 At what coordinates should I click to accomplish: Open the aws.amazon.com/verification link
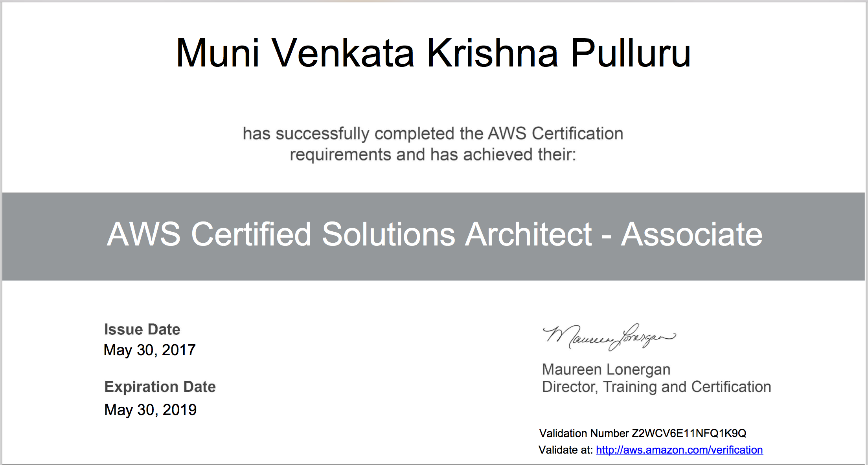coord(679,450)
